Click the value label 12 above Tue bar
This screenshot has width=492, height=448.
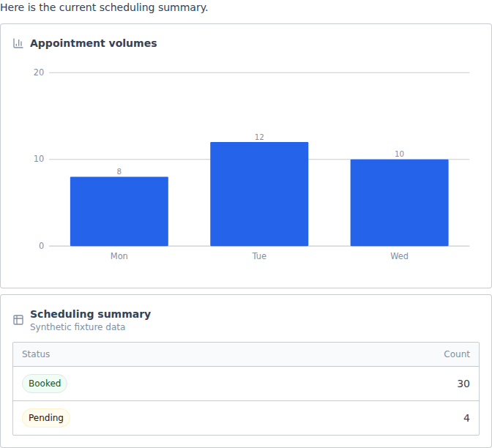pyautogui.click(x=259, y=137)
